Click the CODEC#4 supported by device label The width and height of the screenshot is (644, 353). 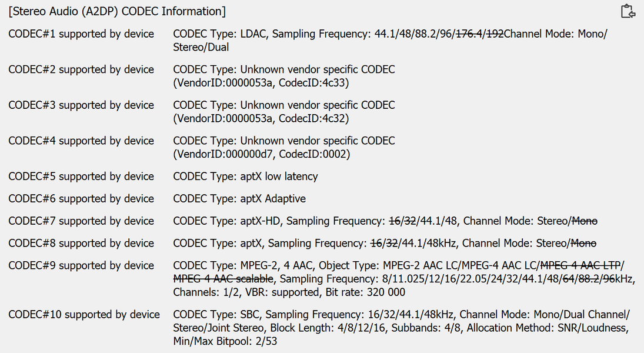(81, 141)
